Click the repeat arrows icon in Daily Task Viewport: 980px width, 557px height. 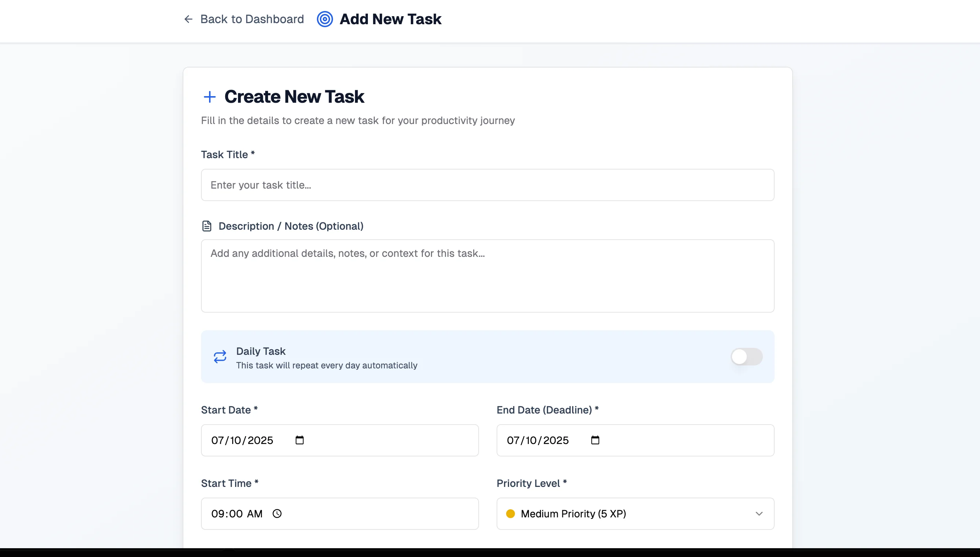(220, 357)
